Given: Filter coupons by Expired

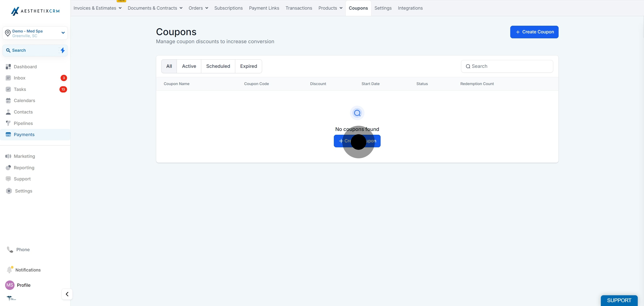Looking at the screenshot, I should (x=248, y=66).
